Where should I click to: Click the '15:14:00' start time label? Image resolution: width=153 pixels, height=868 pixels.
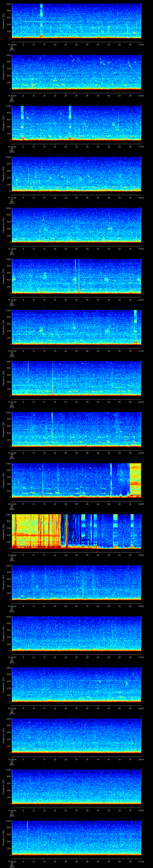(12, 44)
